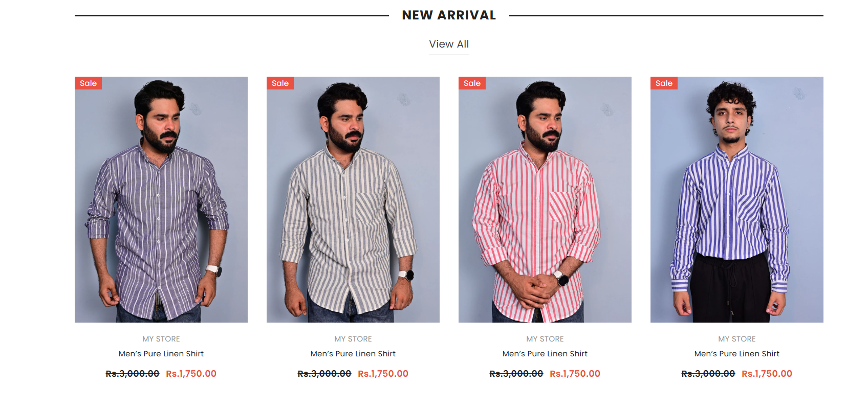Click the Rs.1,750.00 sale price of the fourth product
Viewport: 868px width, 409px height.
pyautogui.click(x=767, y=374)
